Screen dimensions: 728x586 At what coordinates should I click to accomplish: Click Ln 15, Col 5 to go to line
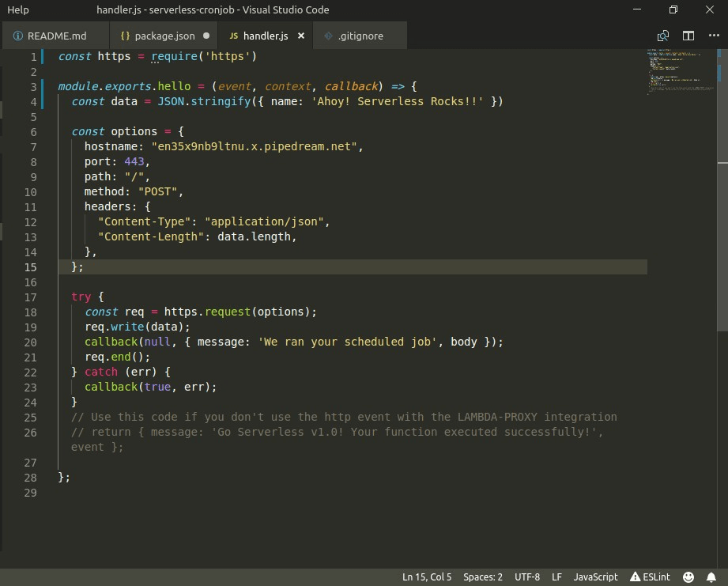coord(427,577)
